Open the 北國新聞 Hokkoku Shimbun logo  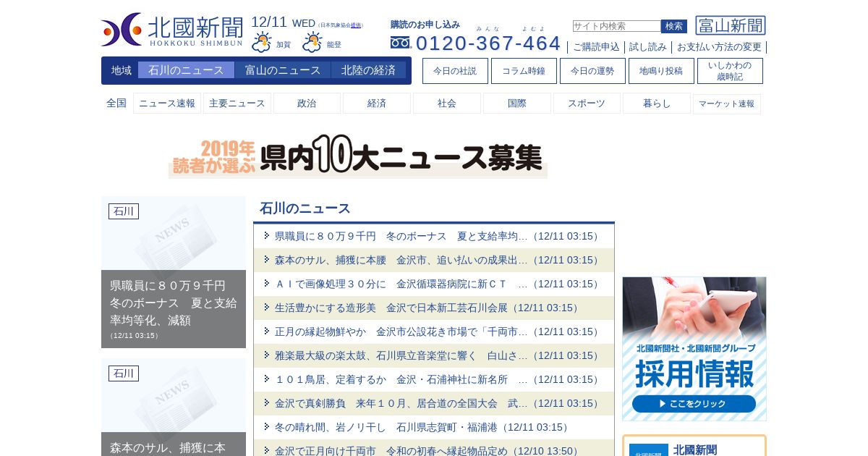point(172,30)
